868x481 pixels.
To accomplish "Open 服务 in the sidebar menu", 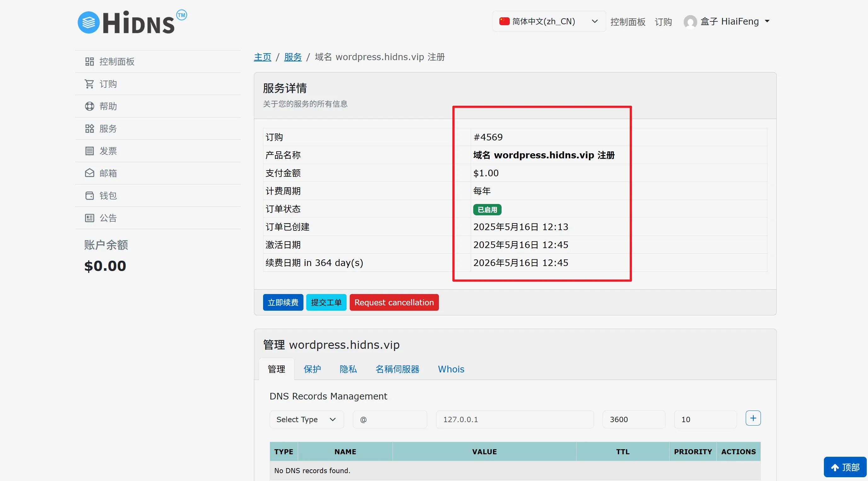I will pyautogui.click(x=158, y=128).
